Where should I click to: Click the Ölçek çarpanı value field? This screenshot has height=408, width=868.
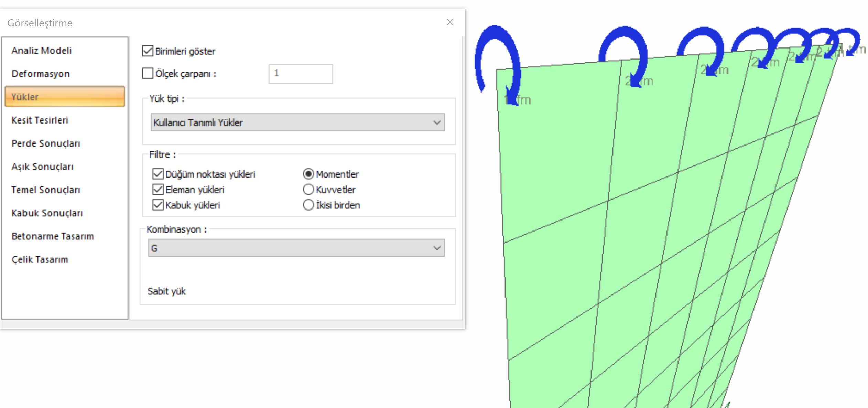(x=301, y=74)
